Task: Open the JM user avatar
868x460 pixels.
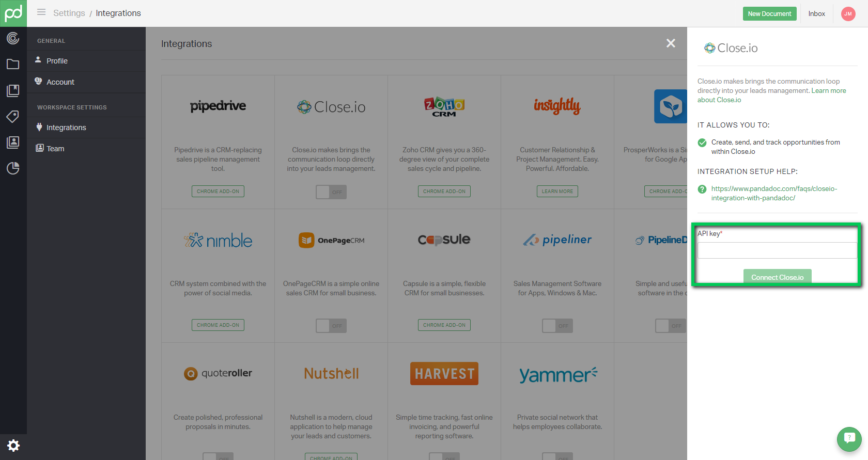Action: coord(848,14)
